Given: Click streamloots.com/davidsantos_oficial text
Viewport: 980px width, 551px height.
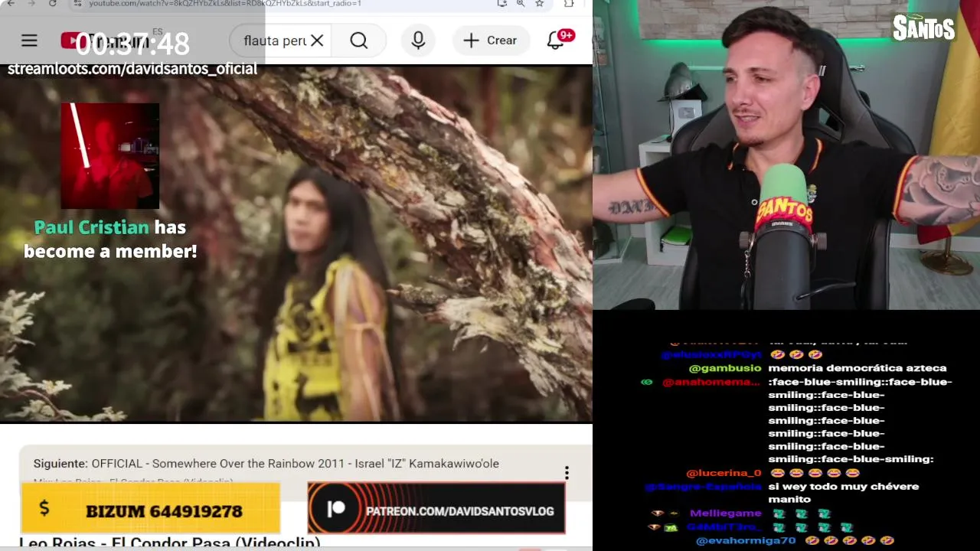Looking at the screenshot, I should (x=132, y=69).
